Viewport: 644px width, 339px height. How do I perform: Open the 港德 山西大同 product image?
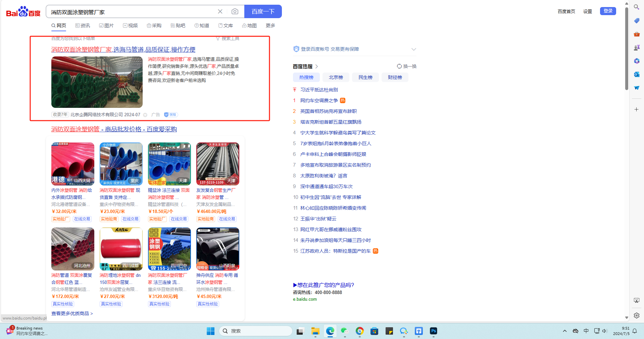coord(73,164)
